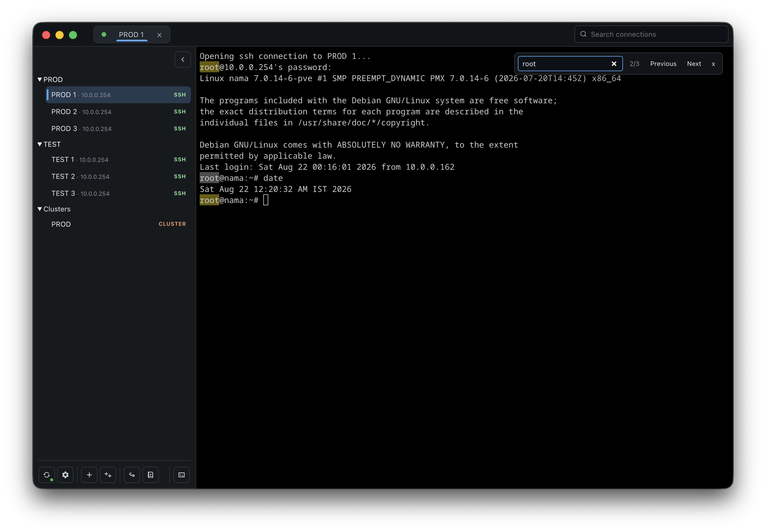The width and height of the screenshot is (766, 532).
Task: Add a new connection with the single plus icon
Action: (89, 475)
